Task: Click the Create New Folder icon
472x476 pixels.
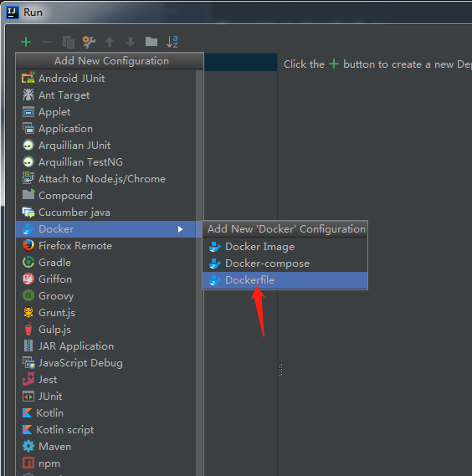Action: pyautogui.click(x=151, y=42)
